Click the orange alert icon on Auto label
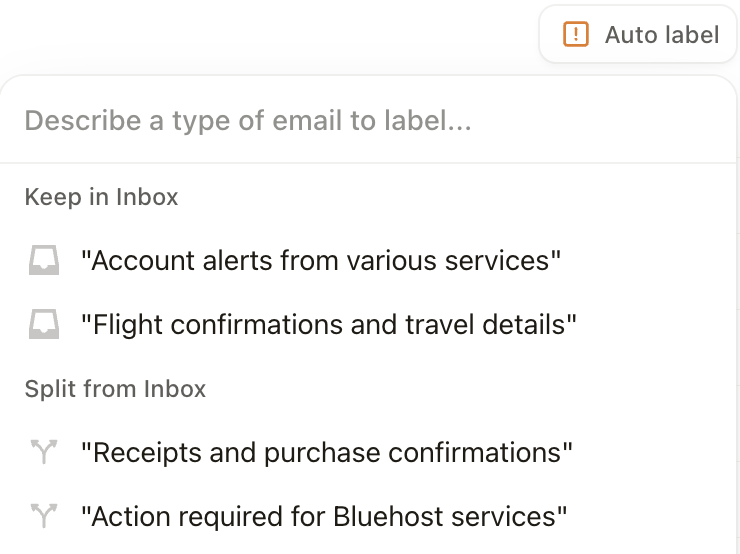The width and height of the screenshot is (740, 554). coord(576,35)
